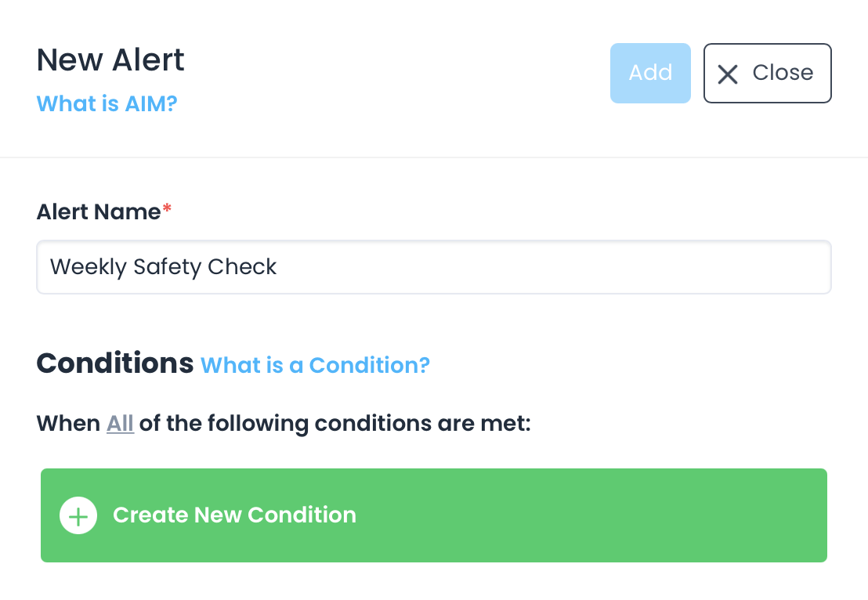Click the 'Conditions' section heading
Image resolution: width=868 pixels, height=600 pixels.
[x=114, y=363]
